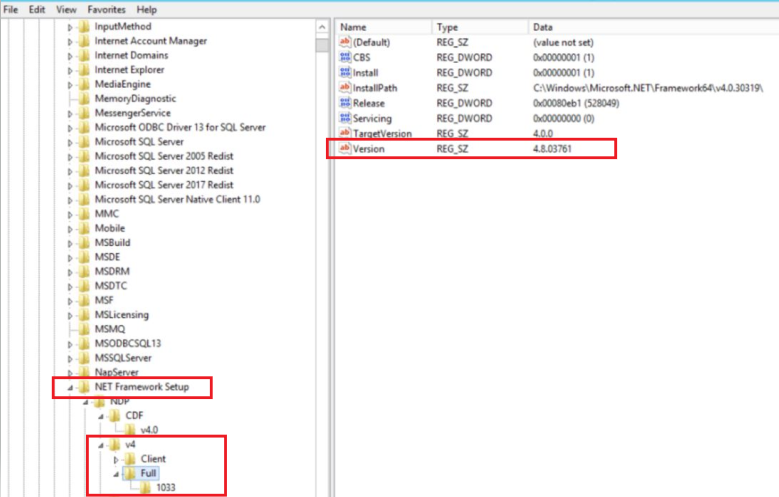Open the Favorites menu

point(105,9)
